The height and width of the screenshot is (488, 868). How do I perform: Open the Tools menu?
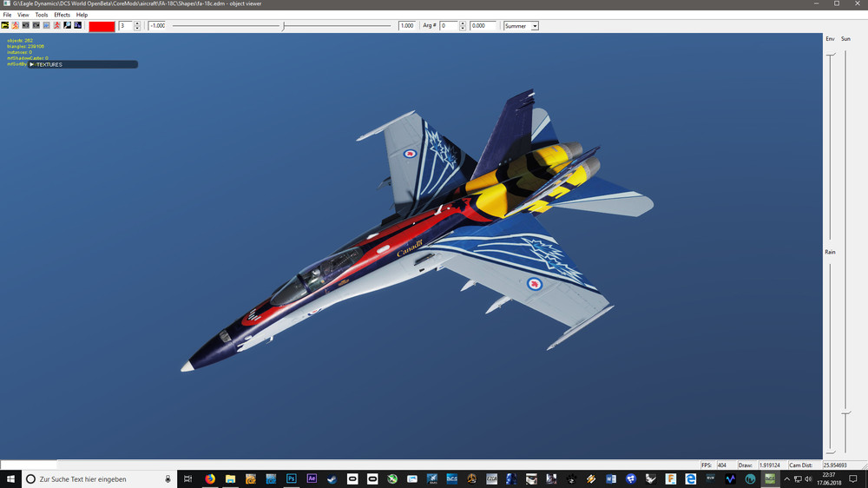(42, 15)
